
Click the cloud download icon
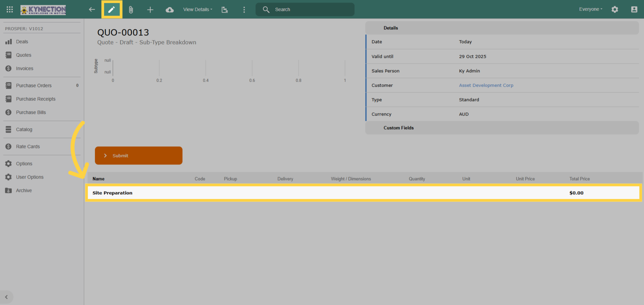pos(170,10)
